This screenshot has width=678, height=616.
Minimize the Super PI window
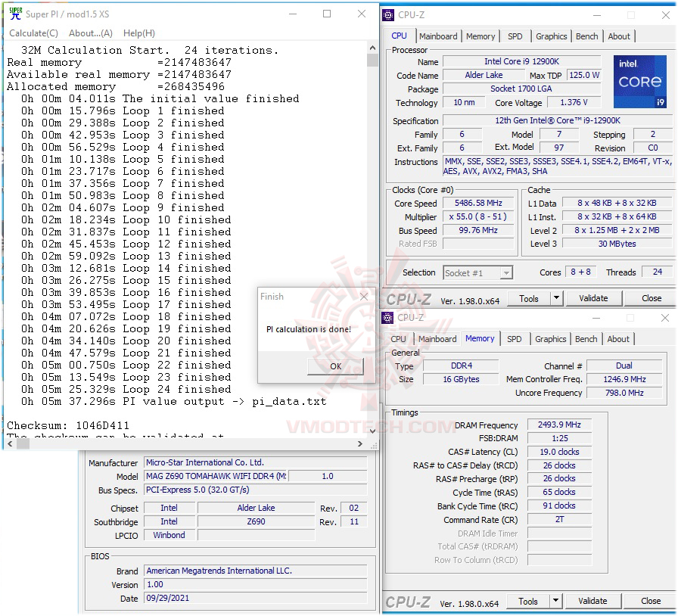[x=293, y=14]
